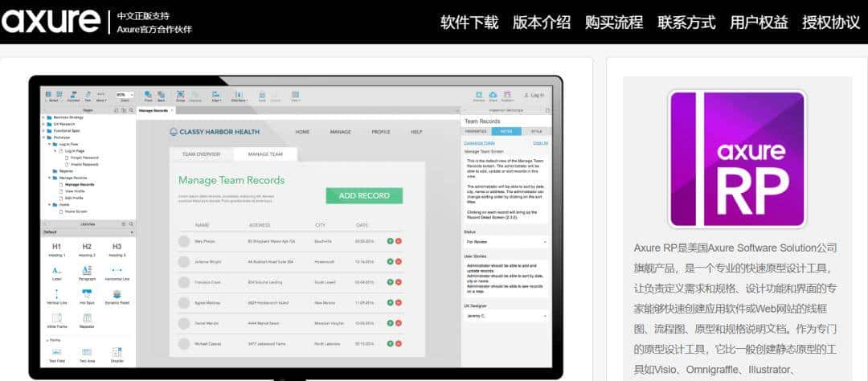Open the zoom percentage dropdown in the toolbar
868x381 pixels.
click(125, 95)
